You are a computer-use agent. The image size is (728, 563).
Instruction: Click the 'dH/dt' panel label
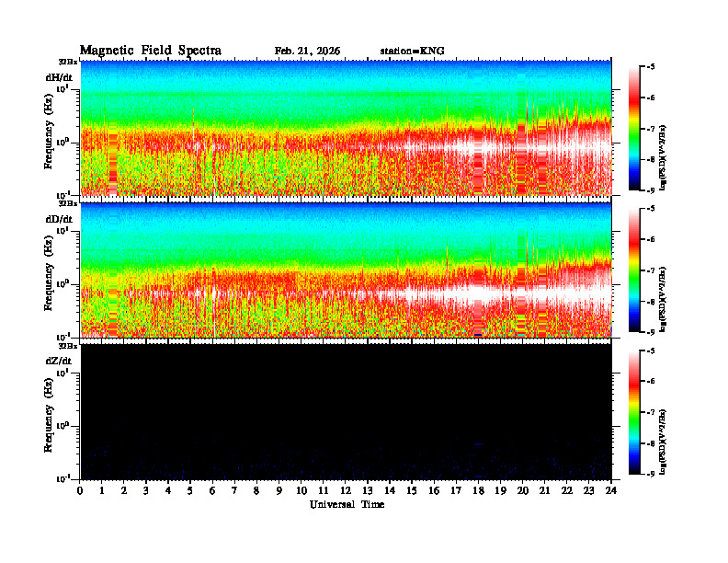coord(59,77)
